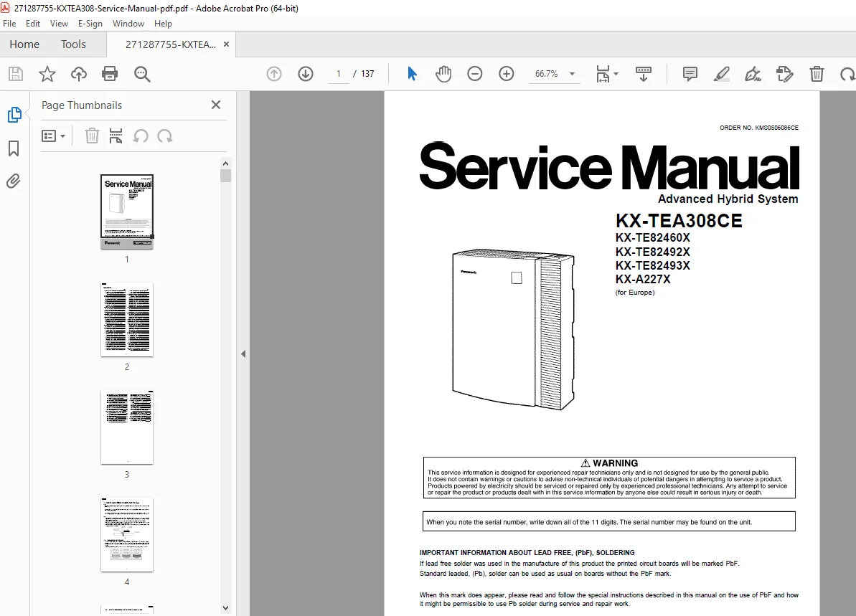
Task: Click the 'ORDER NO. KMS0506086CE' text
Action: click(x=759, y=128)
